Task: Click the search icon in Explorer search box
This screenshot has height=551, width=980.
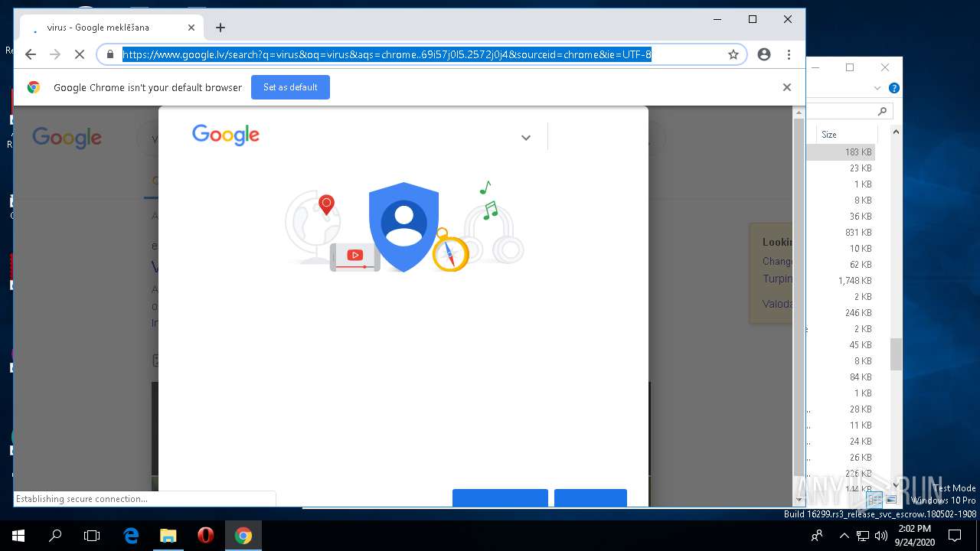Action: click(882, 112)
